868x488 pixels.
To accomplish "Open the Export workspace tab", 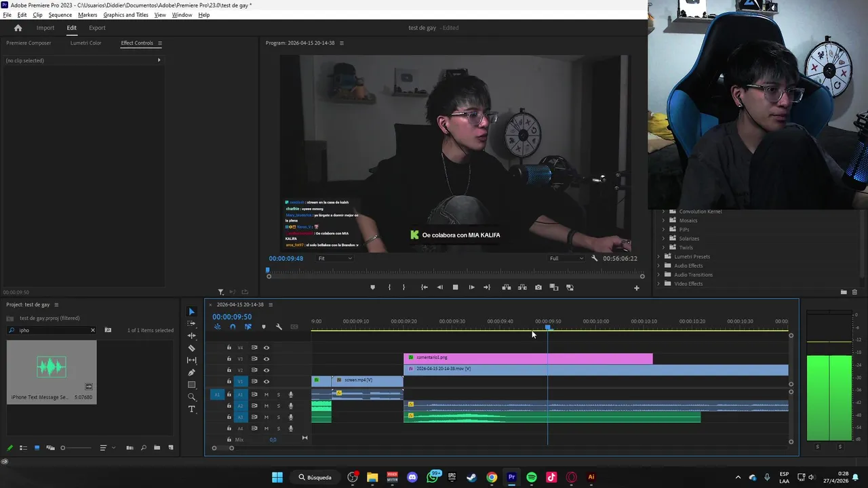I will point(97,28).
